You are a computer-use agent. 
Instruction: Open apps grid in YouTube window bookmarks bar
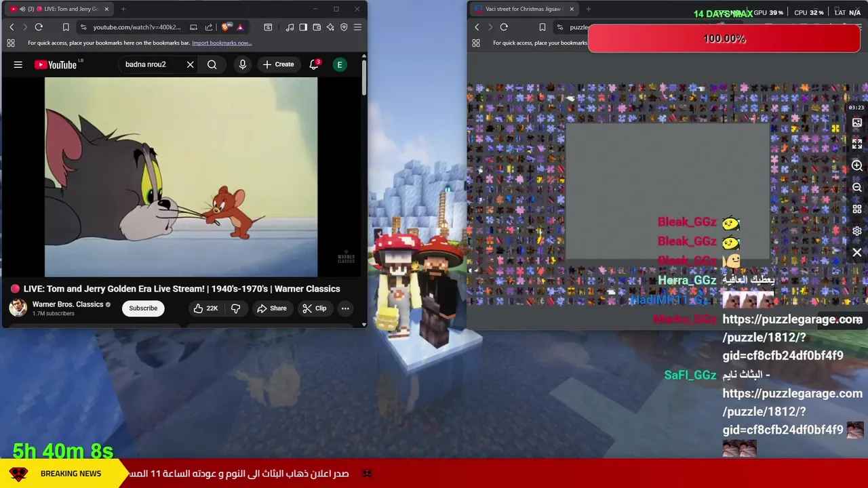coord(11,43)
